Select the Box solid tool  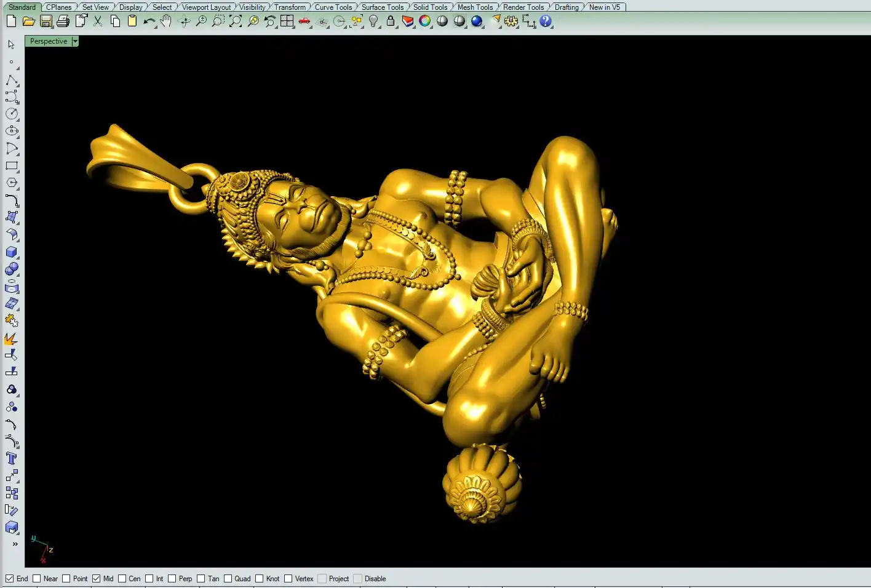tap(12, 252)
